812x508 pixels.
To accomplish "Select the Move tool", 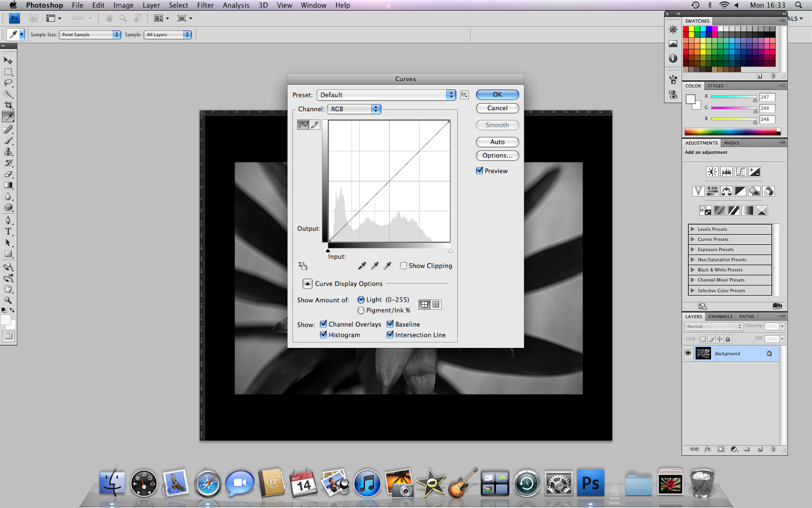I will point(8,60).
